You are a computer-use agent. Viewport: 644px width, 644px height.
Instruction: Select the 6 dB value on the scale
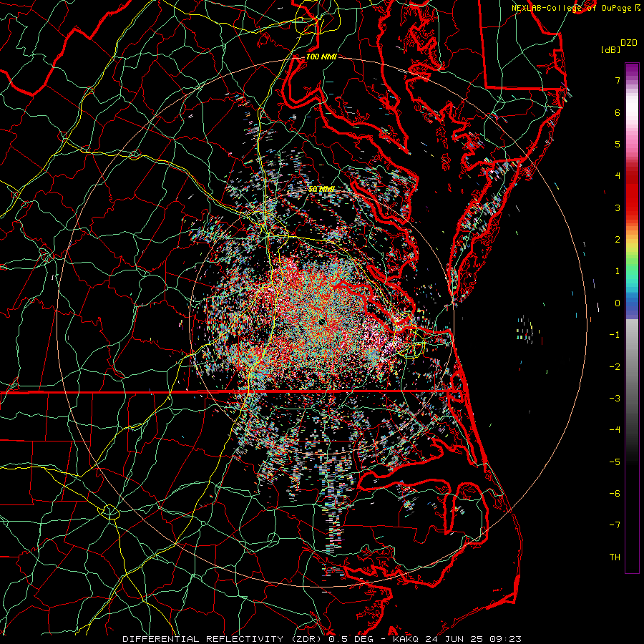(x=618, y=112)
